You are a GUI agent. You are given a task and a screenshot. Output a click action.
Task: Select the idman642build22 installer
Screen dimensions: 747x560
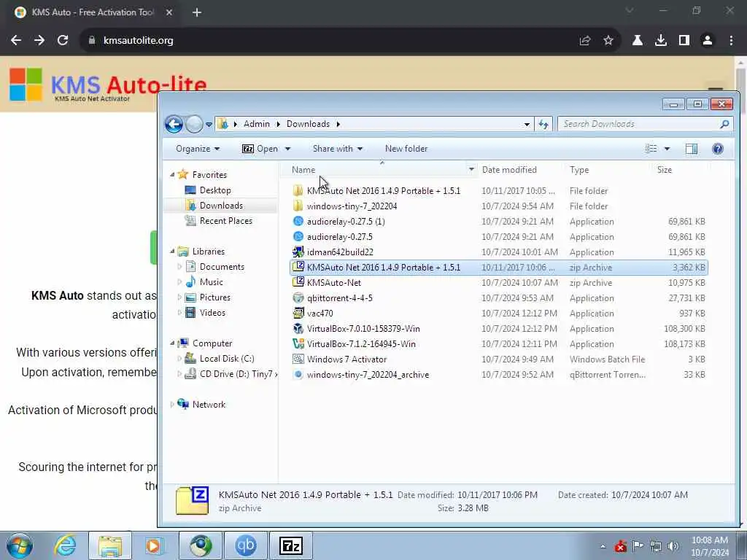[340, 252]
